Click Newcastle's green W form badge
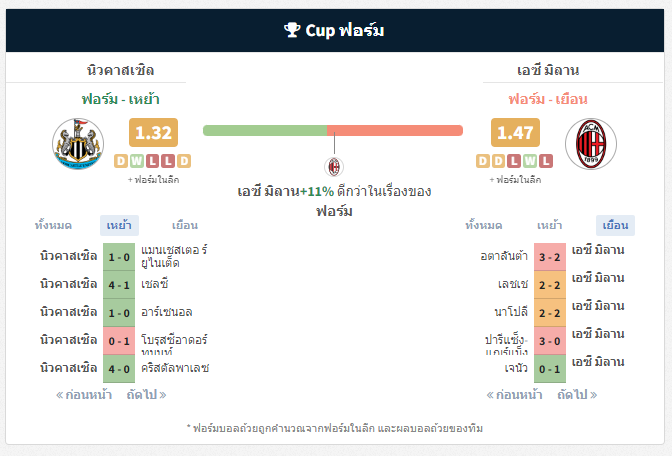The height and width of the screenshot is (456, 672). 137,161
